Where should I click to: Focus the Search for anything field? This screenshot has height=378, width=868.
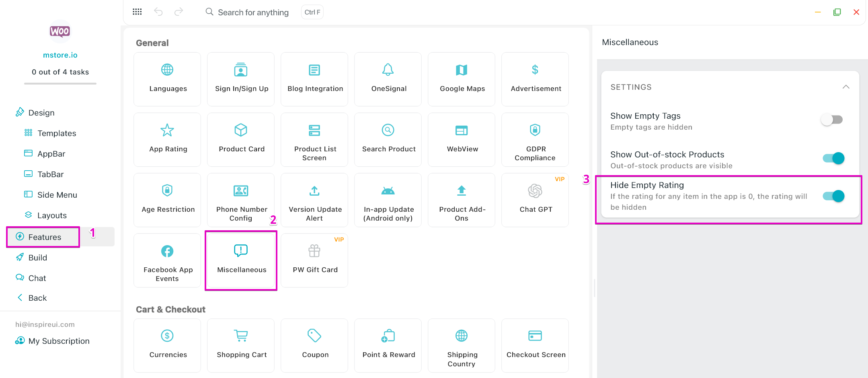[253, 12]
